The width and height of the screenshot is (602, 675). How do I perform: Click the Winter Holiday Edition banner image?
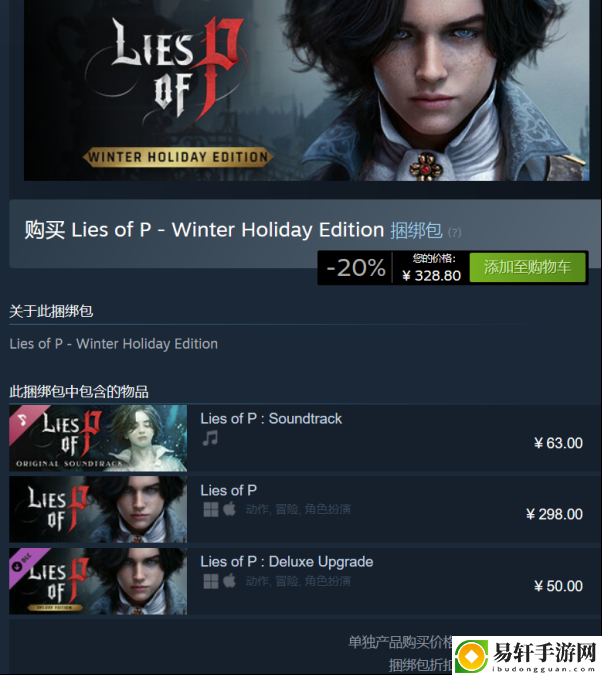tap(307, 90)
